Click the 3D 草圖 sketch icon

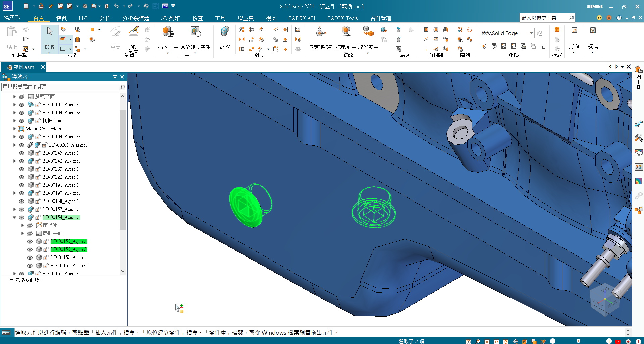(x=133, y=32)
